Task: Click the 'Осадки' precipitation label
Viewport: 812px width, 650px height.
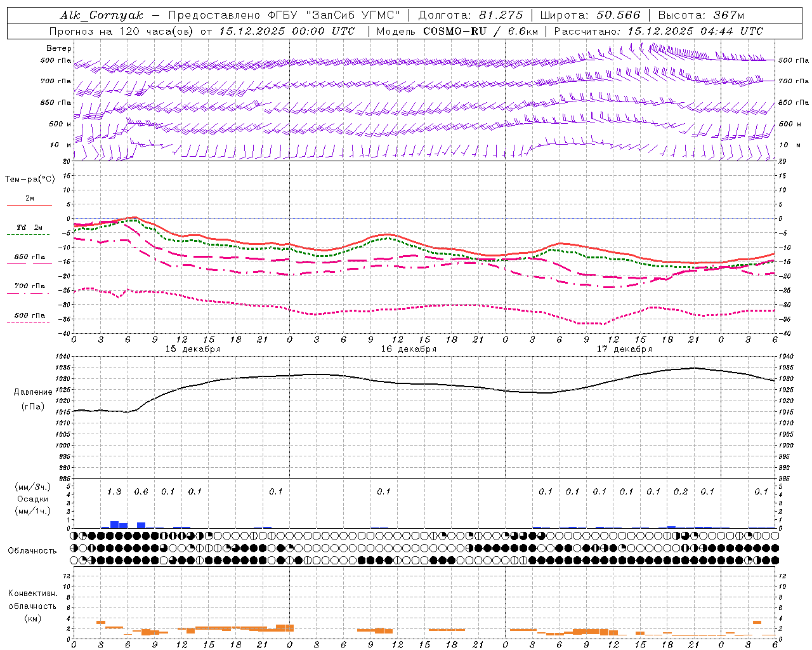Action: pos(33,499)
